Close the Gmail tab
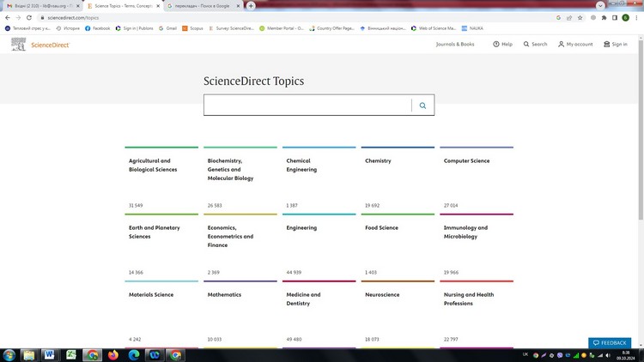 [x=77, y=6]
